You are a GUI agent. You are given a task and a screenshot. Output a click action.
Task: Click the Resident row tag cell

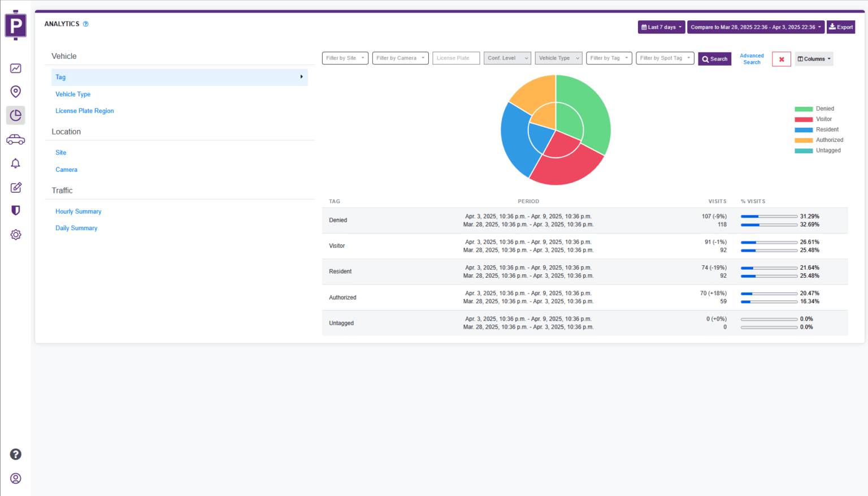click(340, 271)
